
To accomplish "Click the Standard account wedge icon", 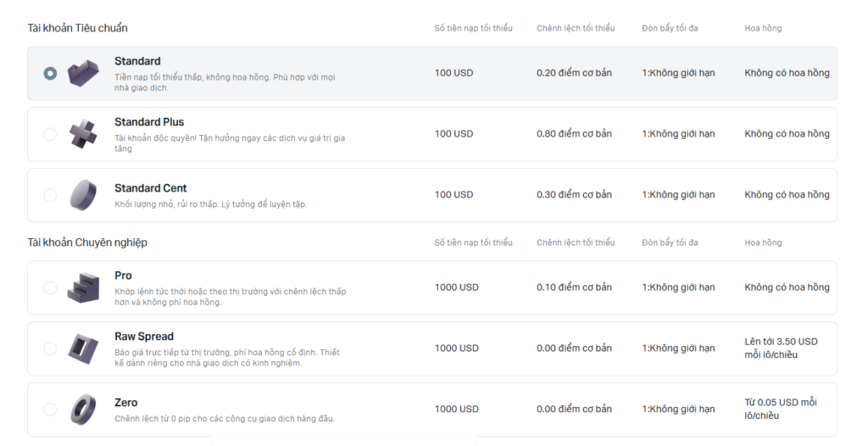I will pyautogui.click(x=83, y=73).
